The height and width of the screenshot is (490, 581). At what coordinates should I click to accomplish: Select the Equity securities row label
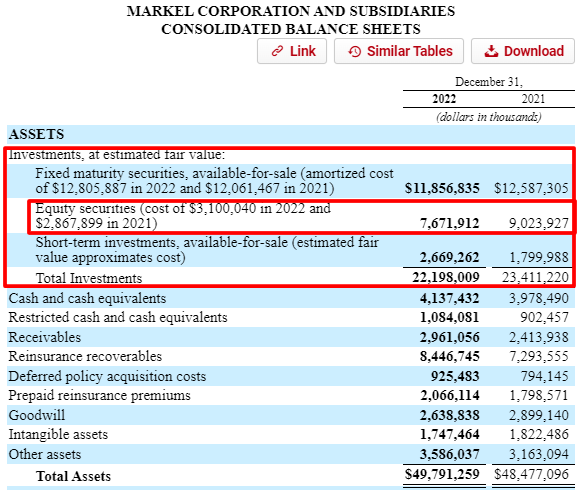pyautogui.click(x=183, y=216)
